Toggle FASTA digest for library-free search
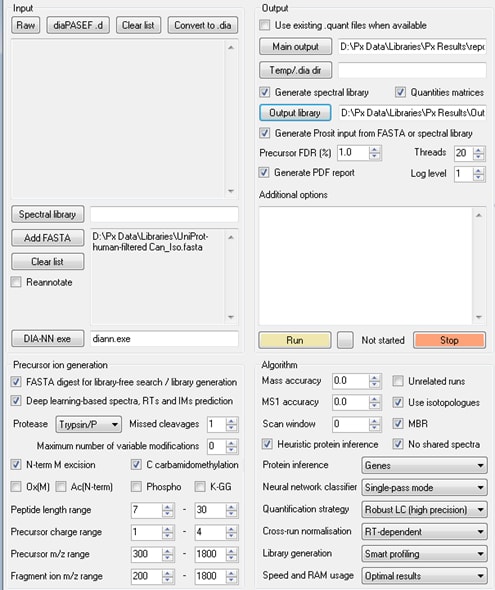The width and height of the screenshot is (495, 590). 16,382
